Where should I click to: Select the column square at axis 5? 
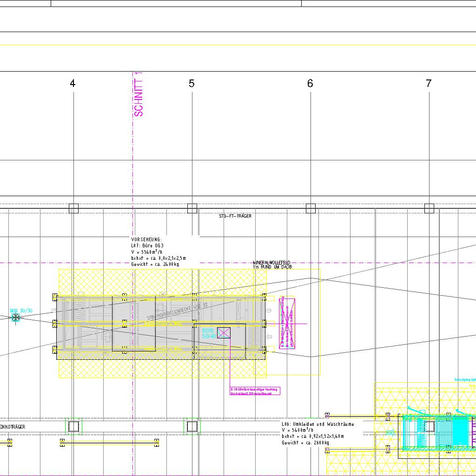pyautogui.click(x=192, y=208)
